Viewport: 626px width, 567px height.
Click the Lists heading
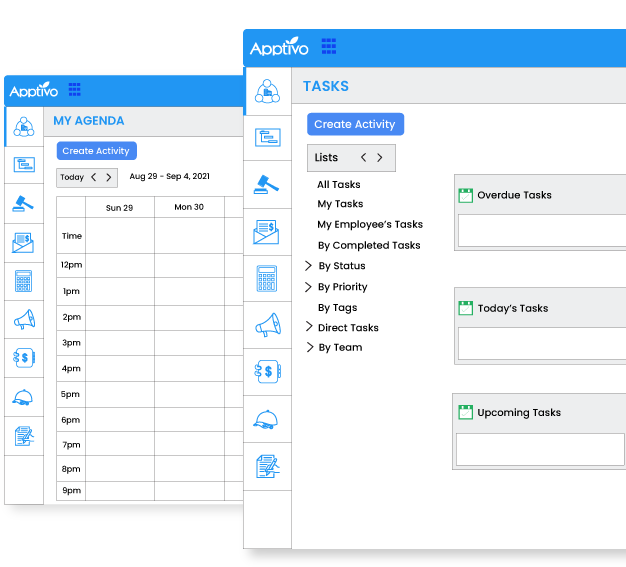pyautogui.click(x=326, y=157)
